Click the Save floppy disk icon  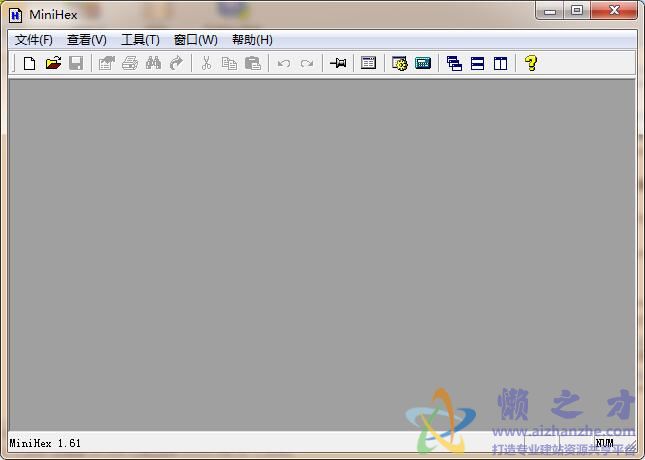click(76, 63)
